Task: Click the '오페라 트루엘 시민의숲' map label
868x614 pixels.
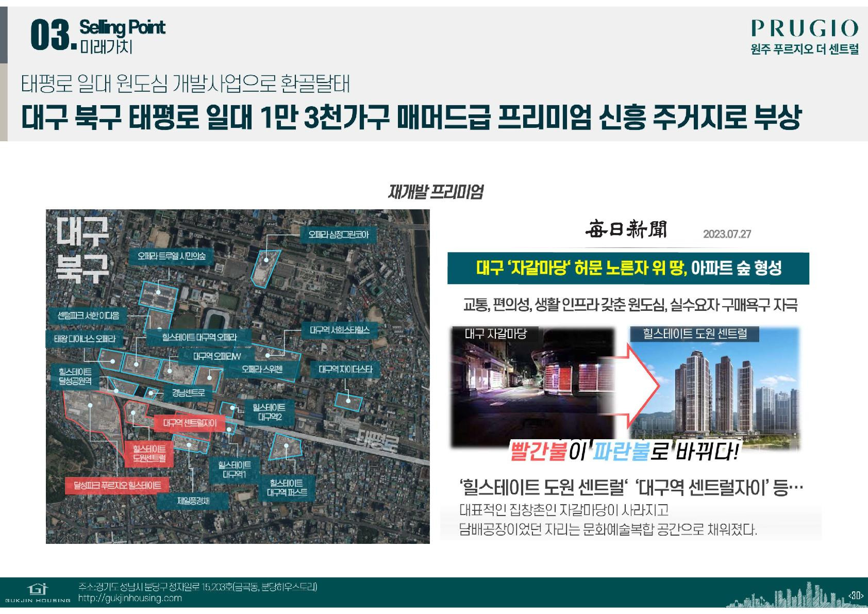Action: click(172, 256)
